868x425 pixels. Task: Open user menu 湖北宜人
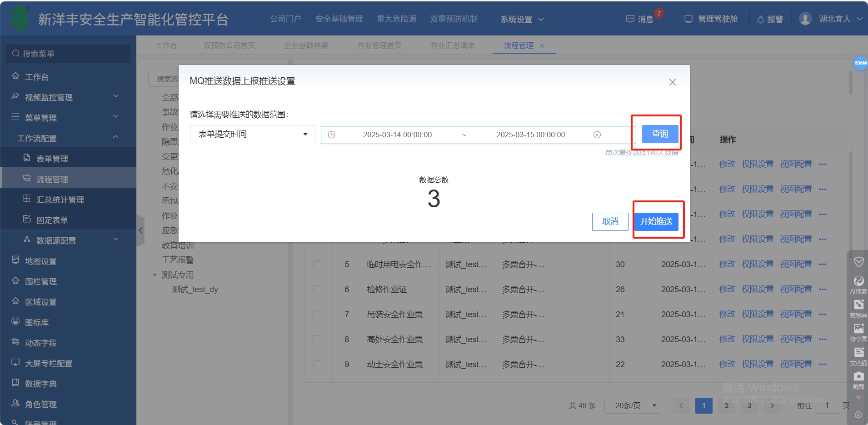[x=831, y=19]
